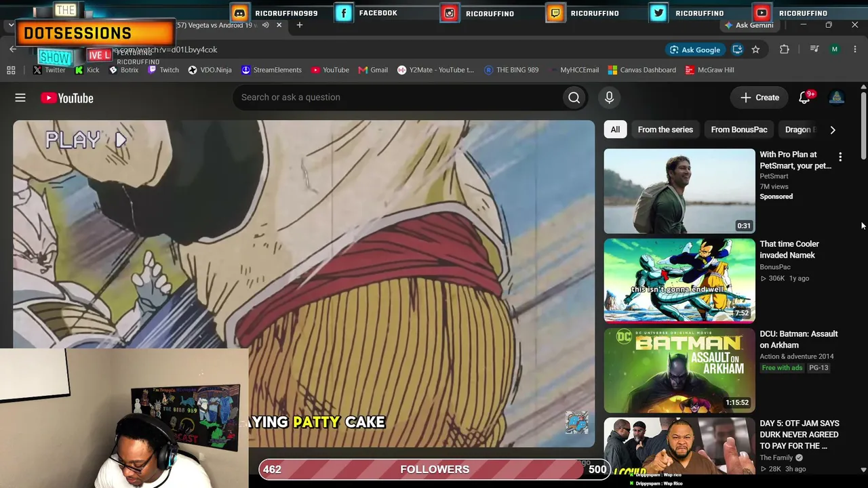Open the Canvas Dashboard bookmark
868x488 pixels.
click(642, 70)
